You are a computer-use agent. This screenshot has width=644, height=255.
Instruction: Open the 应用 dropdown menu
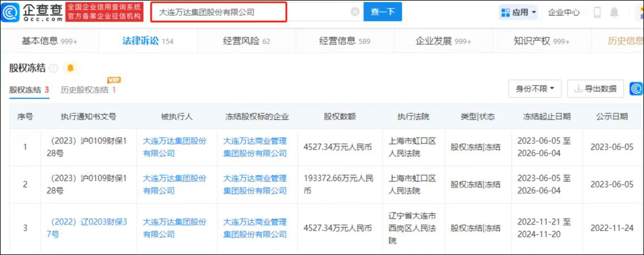pyautogui.click(x=518, y=12)
